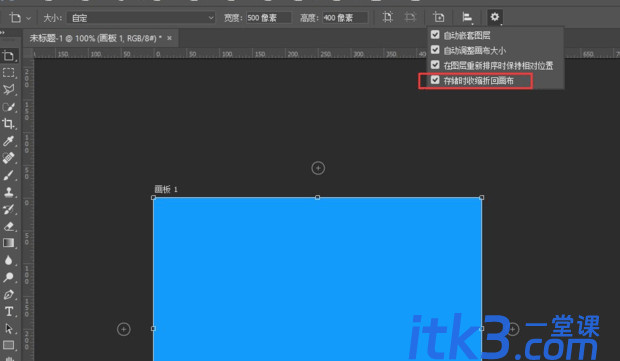Select the History Brush tool

point(8,209)
